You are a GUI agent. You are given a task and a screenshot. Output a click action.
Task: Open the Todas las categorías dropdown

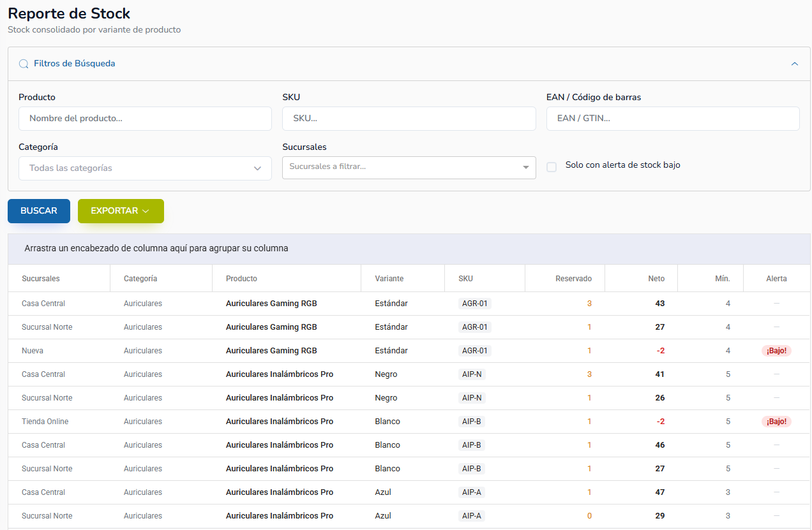pyautogui.click(x=145, y=168)
